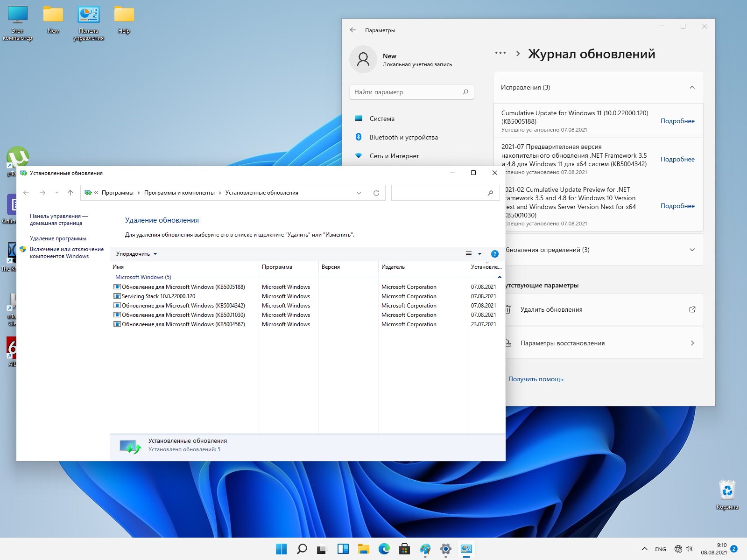747x560 pixels.
Task: Select update KB5004342 row
Action: tap(306, 306)
